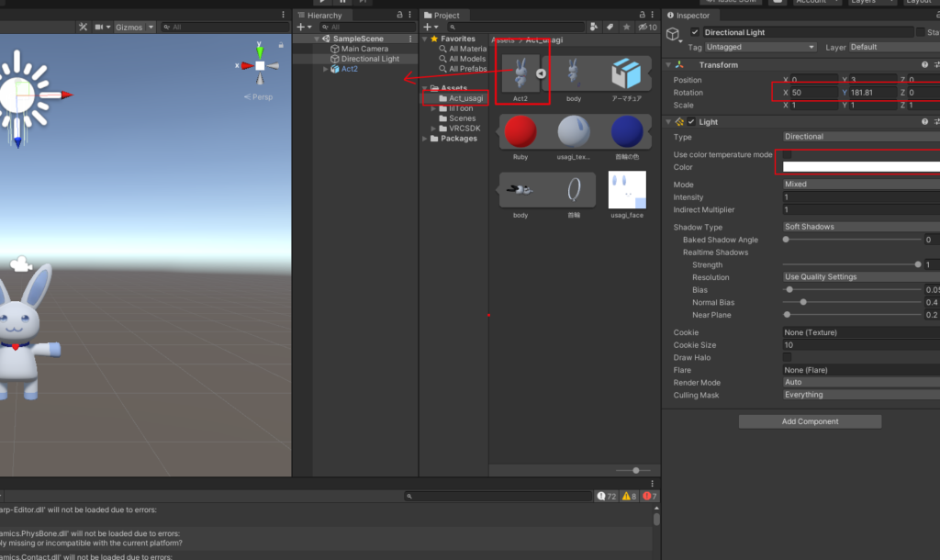Toggle Light component enabled checkbox

[691, 122]
